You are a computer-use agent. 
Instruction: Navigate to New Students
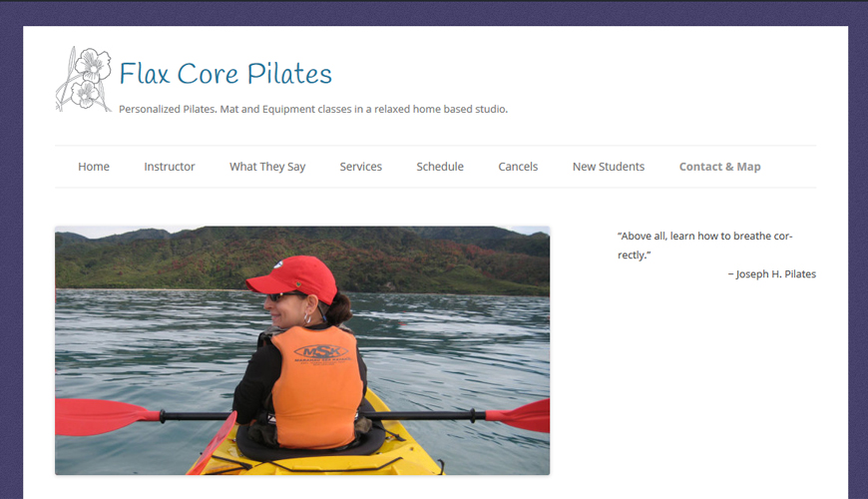click(x=609, y=167)
